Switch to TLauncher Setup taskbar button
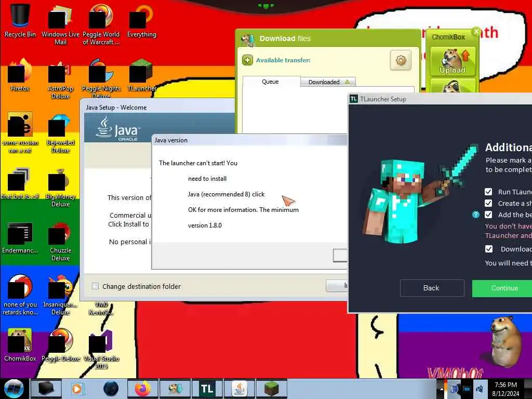Viewport: 532px width, 399px height. tap(207, 389)
